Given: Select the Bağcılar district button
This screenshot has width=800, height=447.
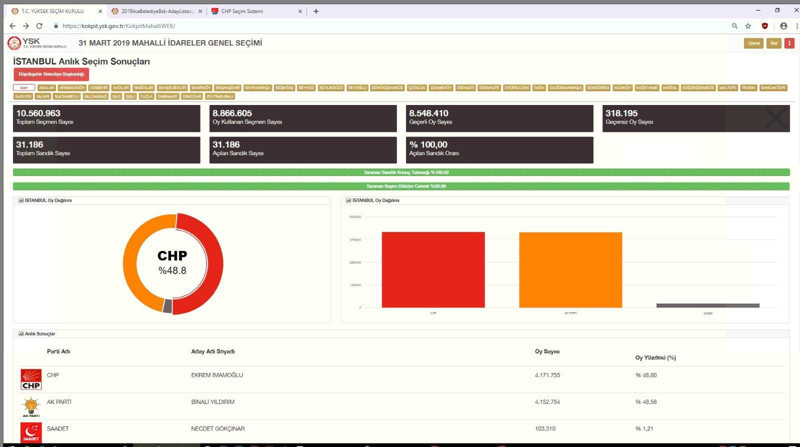Looking at the screenshot, I should pos(144,88).
